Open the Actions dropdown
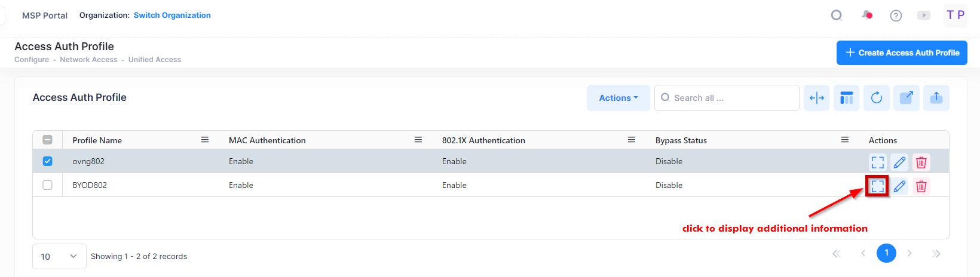Viewport: 980px width, 277px height. pos(618,98)
